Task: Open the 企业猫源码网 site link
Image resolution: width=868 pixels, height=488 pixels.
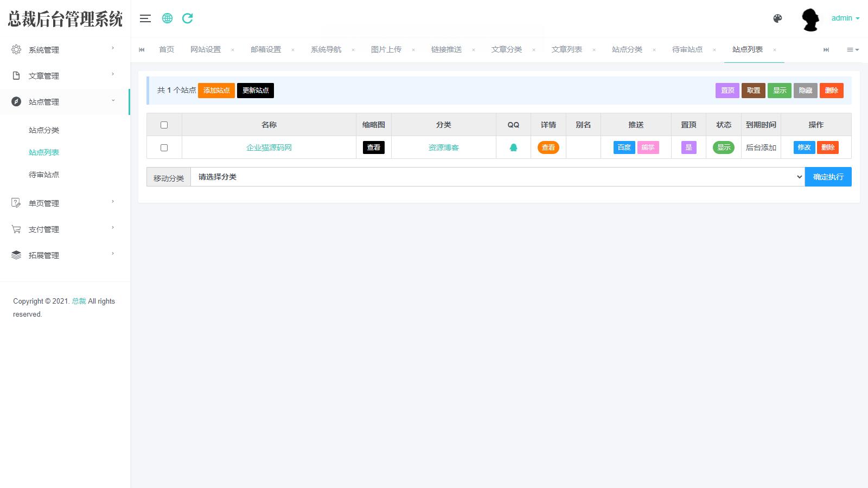Action: point(269,147)
